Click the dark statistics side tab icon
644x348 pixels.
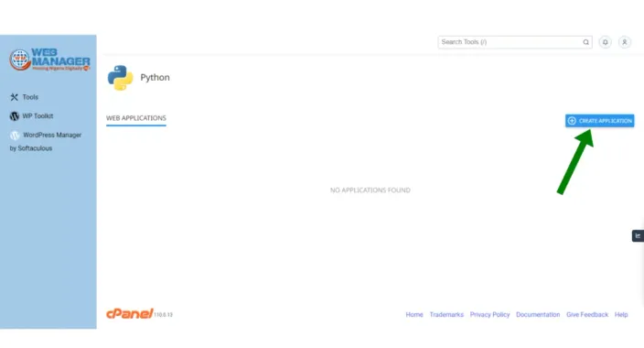pos(638,235)
